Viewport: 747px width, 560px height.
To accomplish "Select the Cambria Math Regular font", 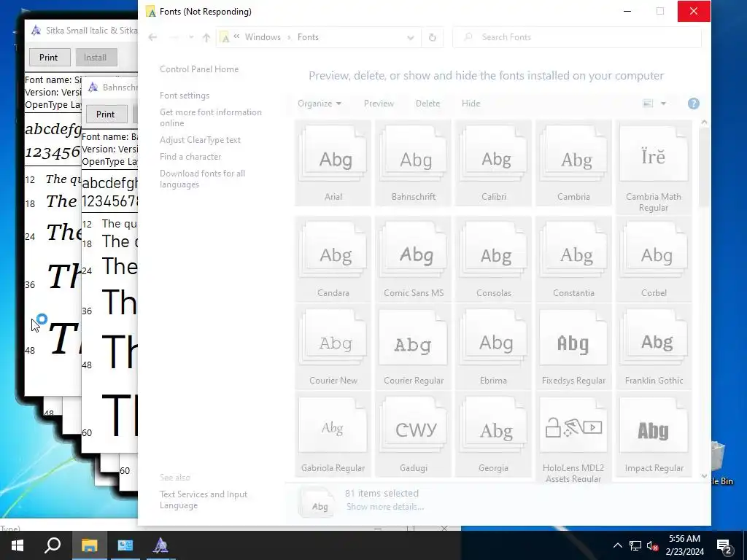I will pyautogui.click(x=654, y=167).
